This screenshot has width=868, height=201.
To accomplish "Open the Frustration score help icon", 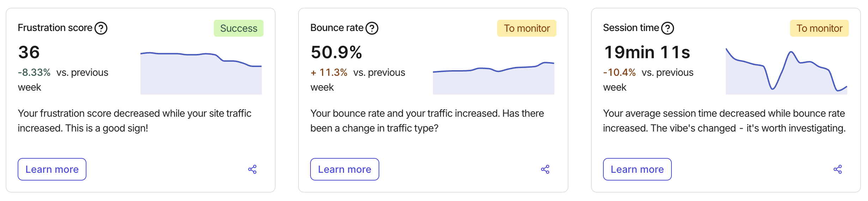I will (101, 28).
